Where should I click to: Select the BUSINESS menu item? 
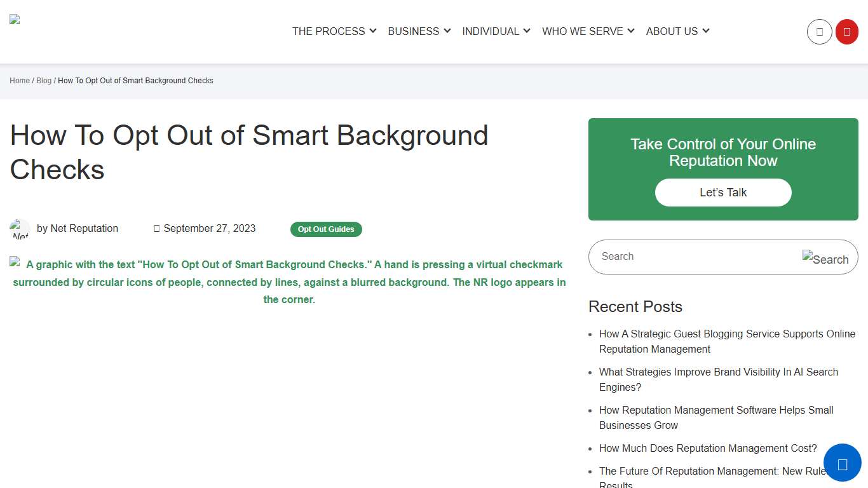pyautogui.click(x=414, y=31)
